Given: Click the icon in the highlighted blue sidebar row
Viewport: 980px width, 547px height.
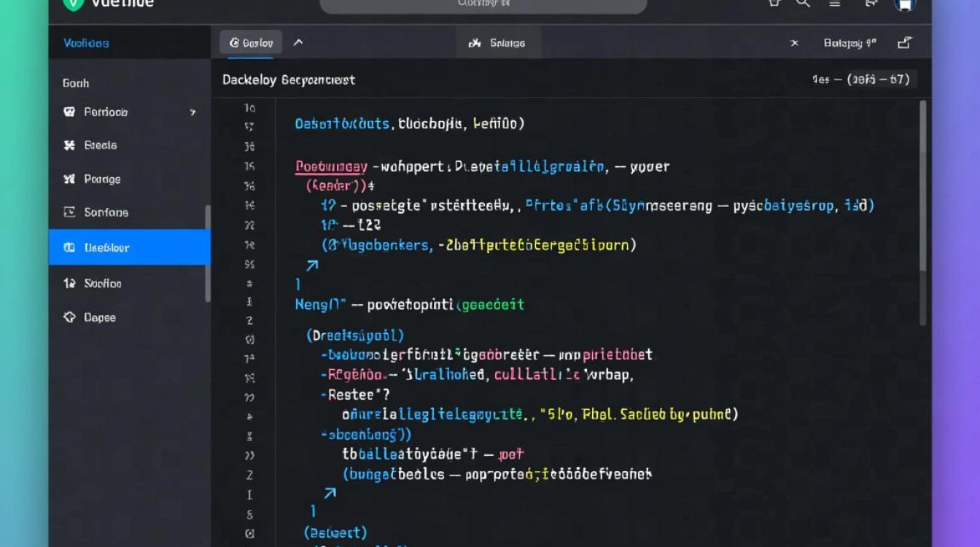Looking at the screenshot, I should pos(69,247).
